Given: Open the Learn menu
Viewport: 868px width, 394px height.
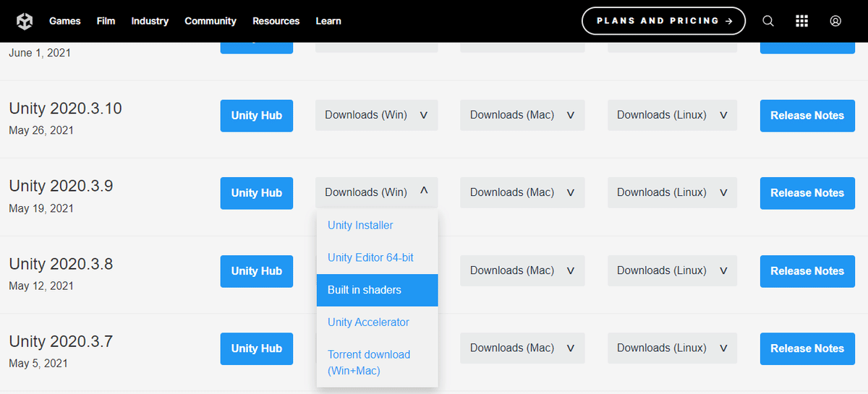Looking at the screenshot, I should [328, 21].
